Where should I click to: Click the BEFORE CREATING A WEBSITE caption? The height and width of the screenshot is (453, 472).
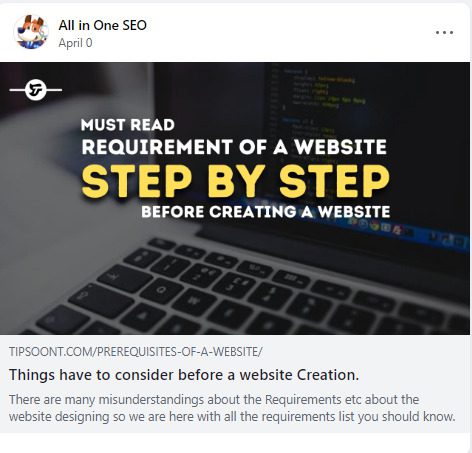[265, 212]
